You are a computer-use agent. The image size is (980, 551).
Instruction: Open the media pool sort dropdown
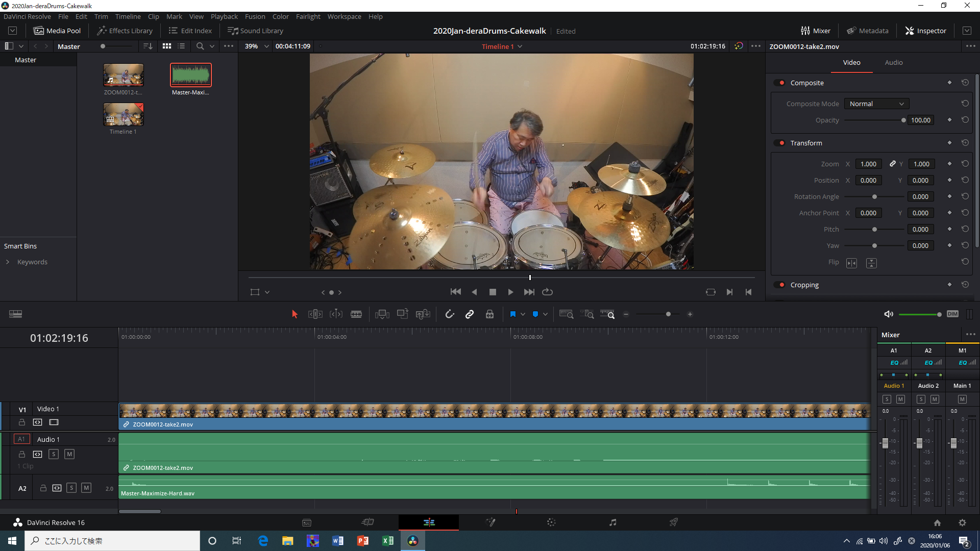(148, 46)
